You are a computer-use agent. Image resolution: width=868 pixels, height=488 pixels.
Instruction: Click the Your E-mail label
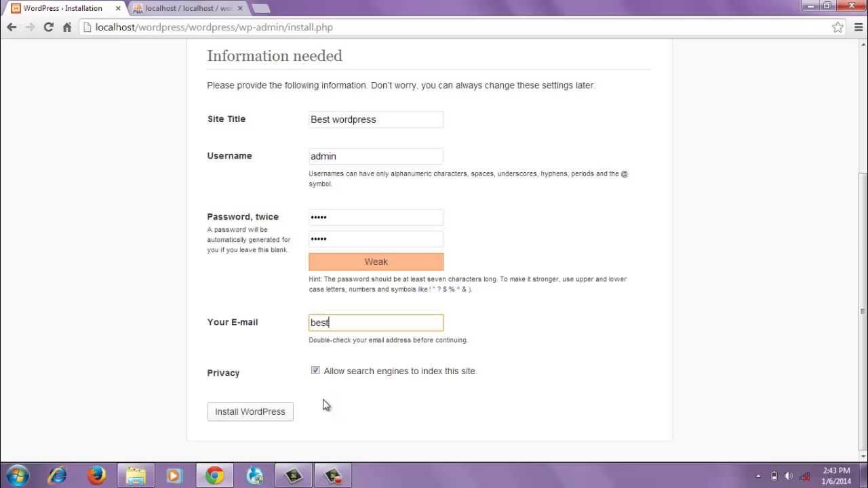click(233, 322)
